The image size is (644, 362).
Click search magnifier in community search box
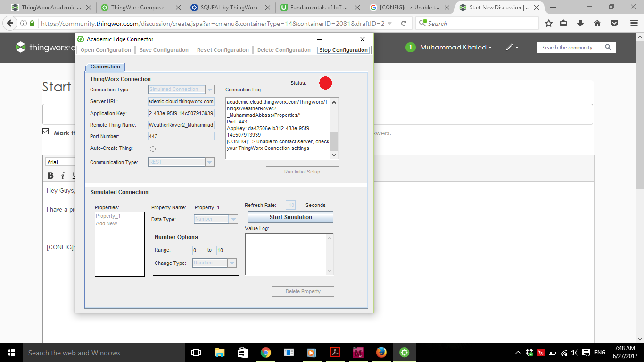click(x=608, y=48)
